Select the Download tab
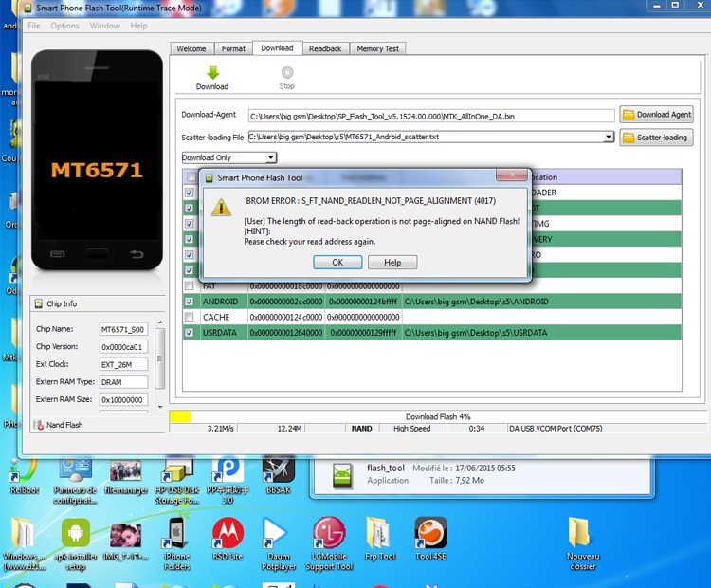Viewport: 711px width, 588px height. tap(277, 47)
